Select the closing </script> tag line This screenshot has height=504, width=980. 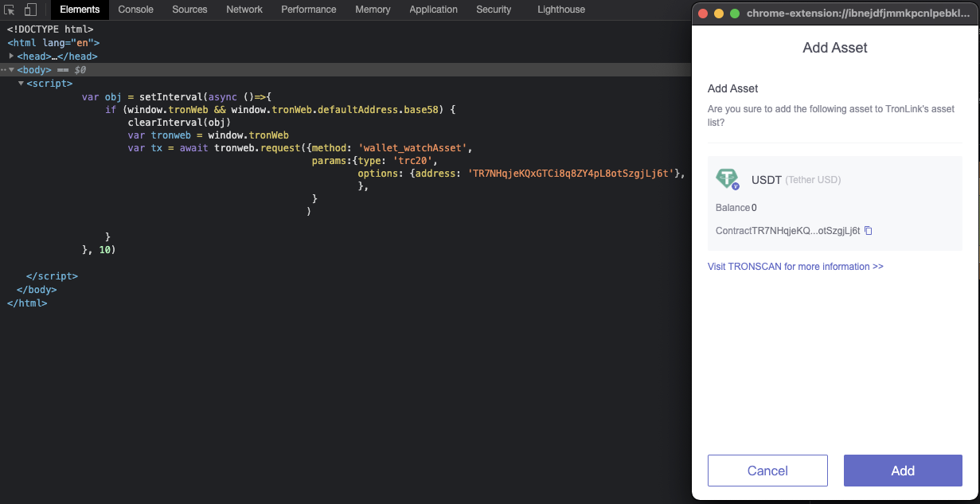point(52,276)
